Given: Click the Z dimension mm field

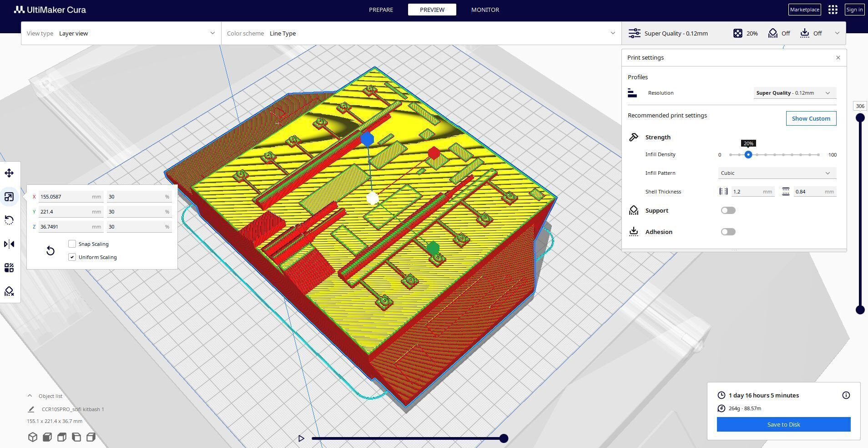Looking at the screenshot, I should tap(71, 227).
